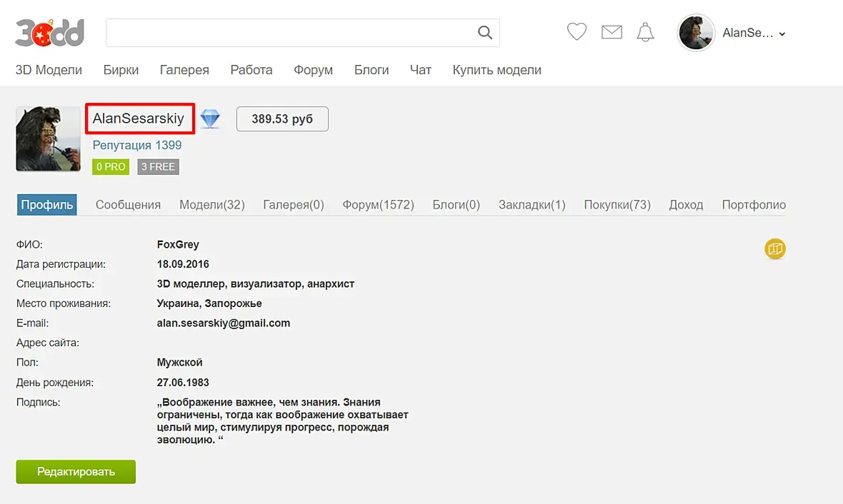843x504 pixels.
Task: Click the location Украина, Запорожье
Action: coord(209,303)
